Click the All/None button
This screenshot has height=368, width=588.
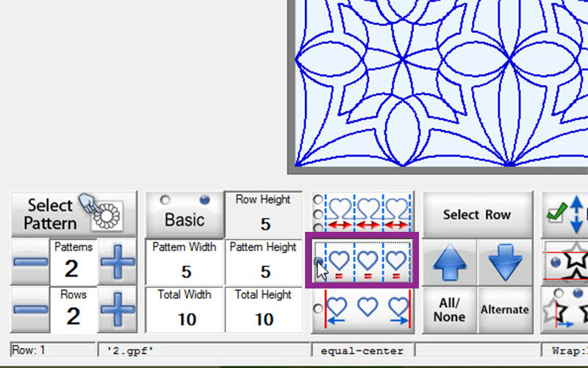click(x=450, y=310)
